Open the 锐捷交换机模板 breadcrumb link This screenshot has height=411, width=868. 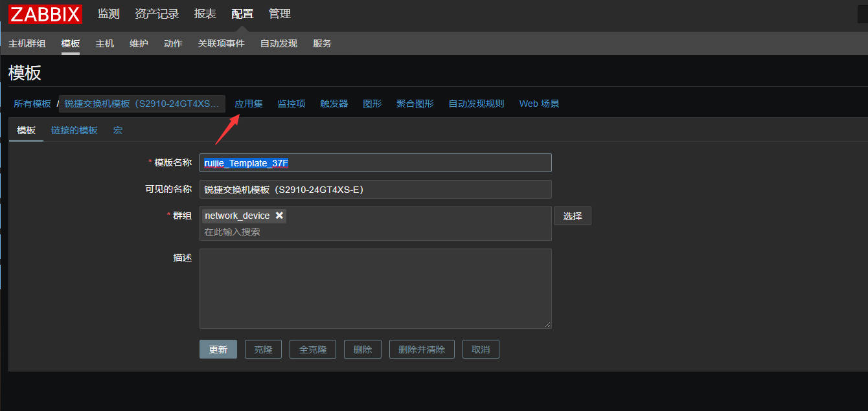pyautogui.click(x=142, y=104)
